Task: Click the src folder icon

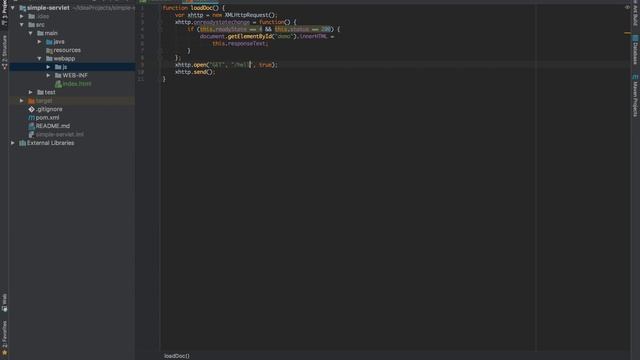Action: point(31,25)
